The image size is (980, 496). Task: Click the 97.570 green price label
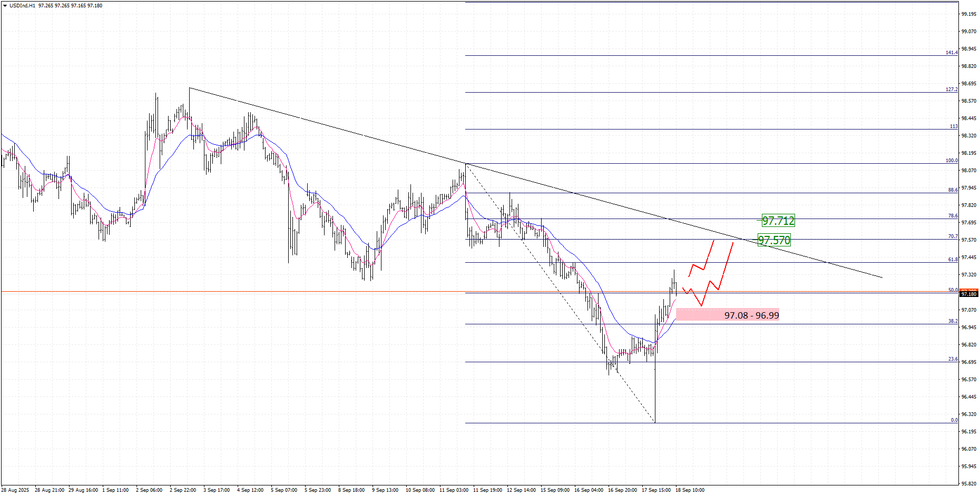(774, 241)
